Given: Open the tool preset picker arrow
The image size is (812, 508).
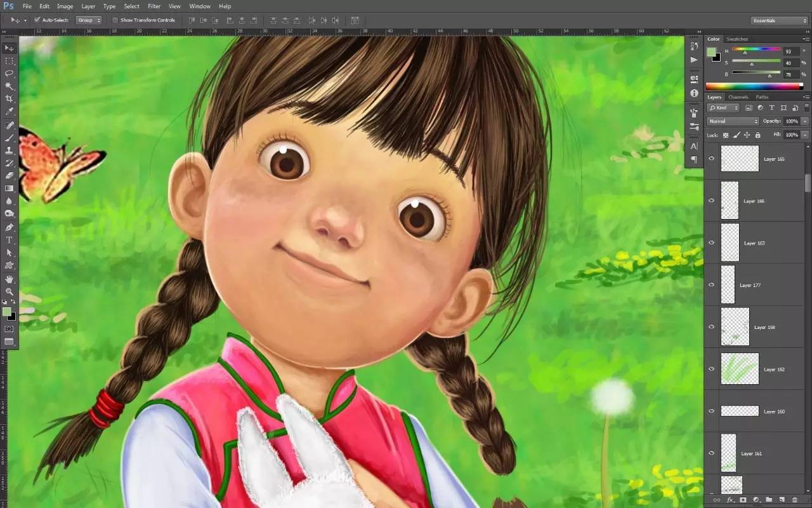Looking at the screenshot, I should 25,20.
